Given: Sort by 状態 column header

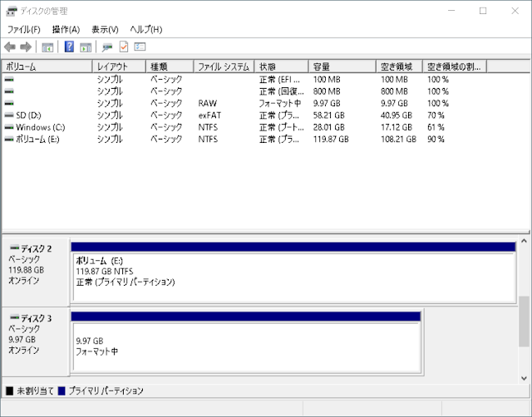Looking at the screenshot, I should coord(282,66).
